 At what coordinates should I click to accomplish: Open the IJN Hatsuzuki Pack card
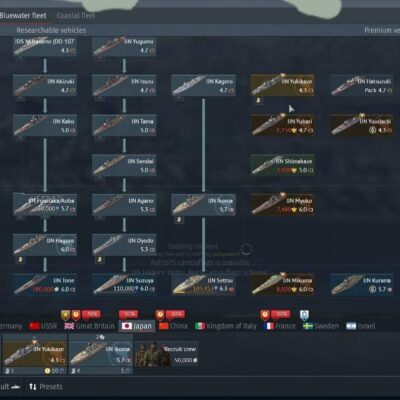click(362, 86)
